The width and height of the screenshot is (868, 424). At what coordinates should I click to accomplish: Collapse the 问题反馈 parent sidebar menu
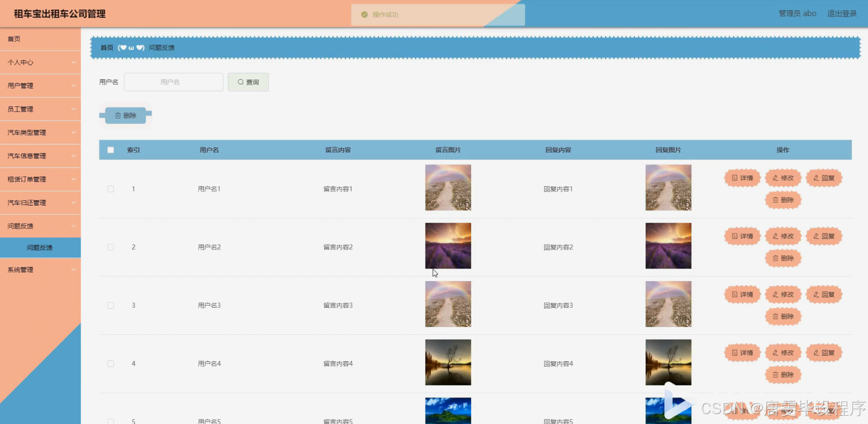click(40, 226)
